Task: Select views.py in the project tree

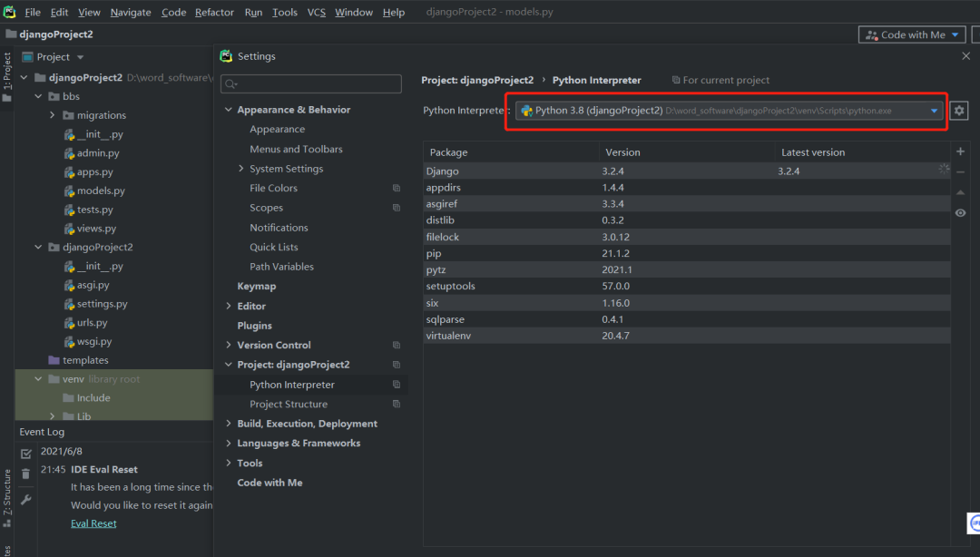Action: point(97,229)
